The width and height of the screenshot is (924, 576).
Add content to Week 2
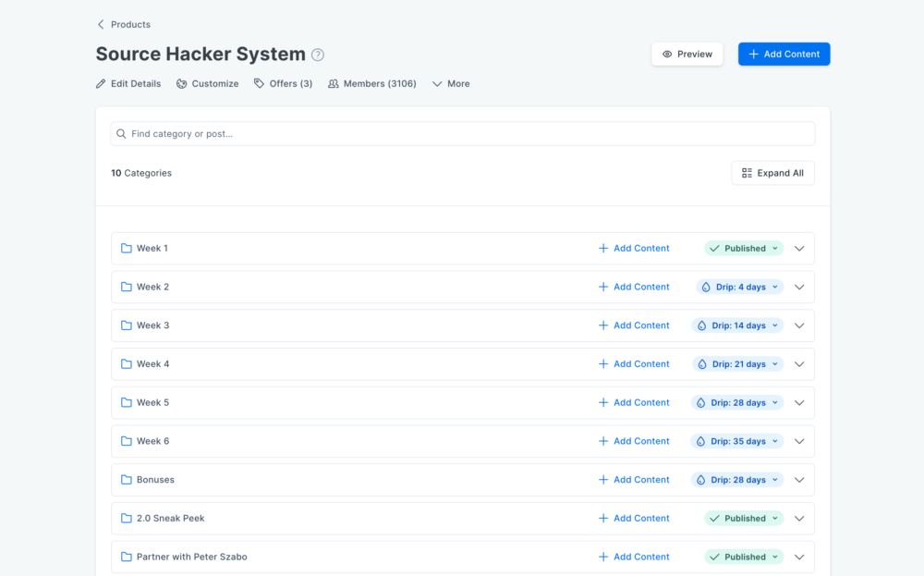[634, 287]
